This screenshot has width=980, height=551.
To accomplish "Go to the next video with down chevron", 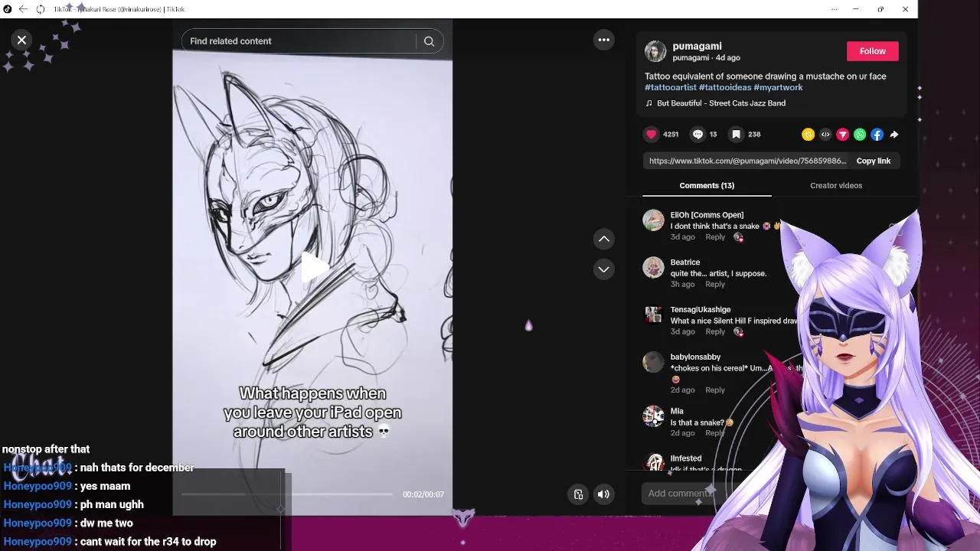I will (604, 269).
